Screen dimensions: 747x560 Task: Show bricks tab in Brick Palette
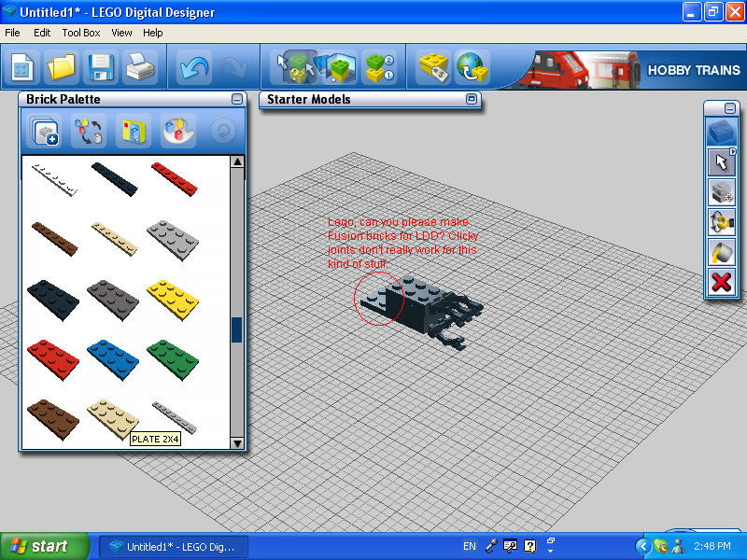(x=45, y=131)
